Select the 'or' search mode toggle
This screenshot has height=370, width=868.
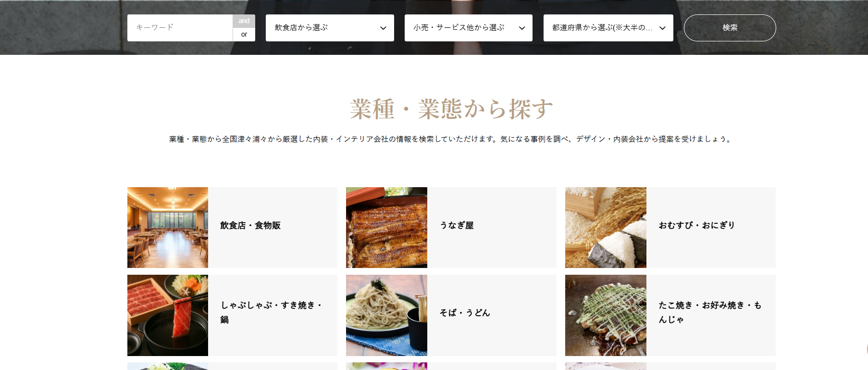pyautogui.click(x=244, y=35)
